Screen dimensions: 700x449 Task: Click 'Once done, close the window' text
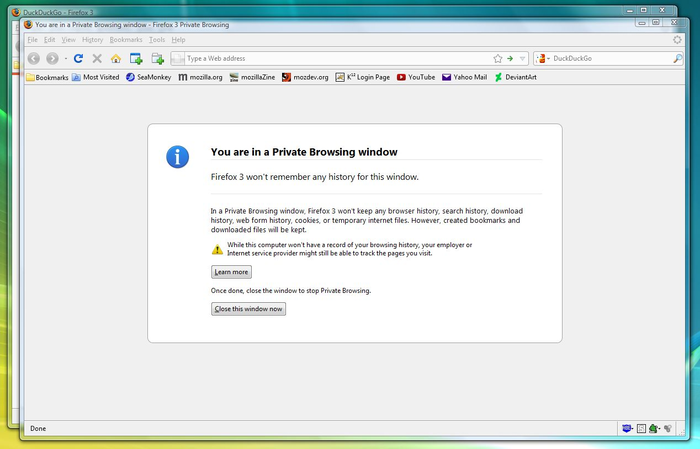pyautogui.click(x=291, y=291)
